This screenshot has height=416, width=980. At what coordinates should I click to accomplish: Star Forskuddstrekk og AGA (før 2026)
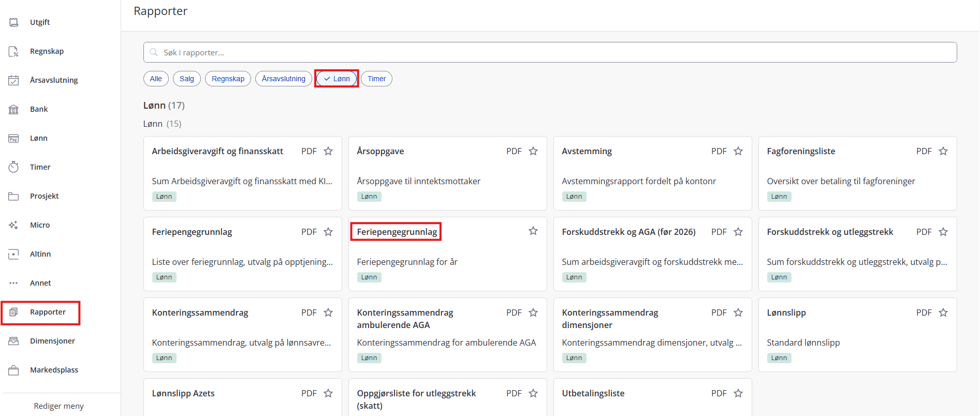tap(738, 232)
